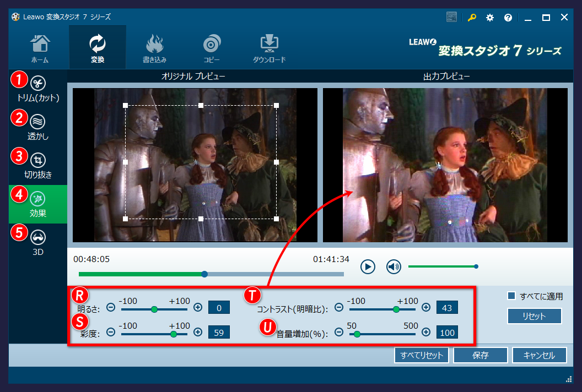Mute audio with the speaker icon
Viewport: 582px width, 392px height.
click(393, 267)
